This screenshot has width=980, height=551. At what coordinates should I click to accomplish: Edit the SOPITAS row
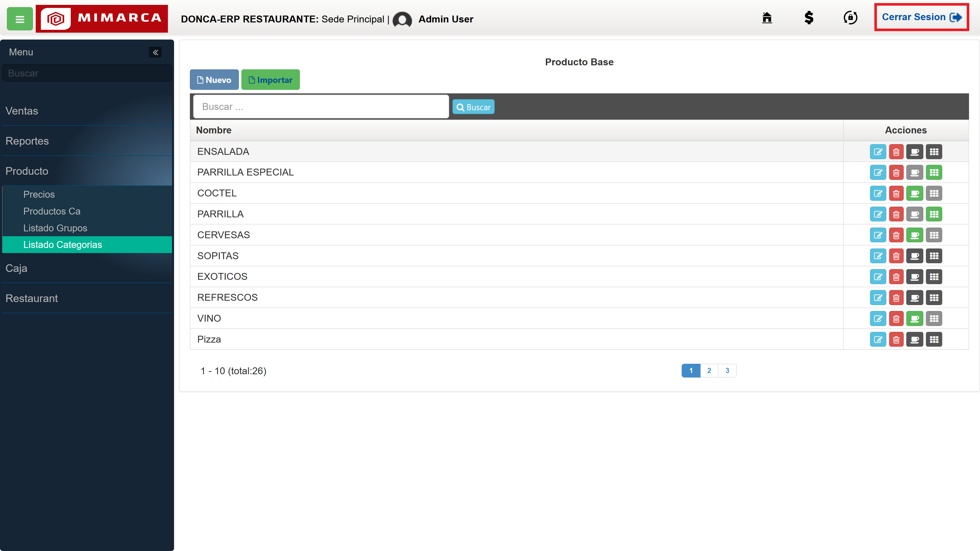click(878, 256)
